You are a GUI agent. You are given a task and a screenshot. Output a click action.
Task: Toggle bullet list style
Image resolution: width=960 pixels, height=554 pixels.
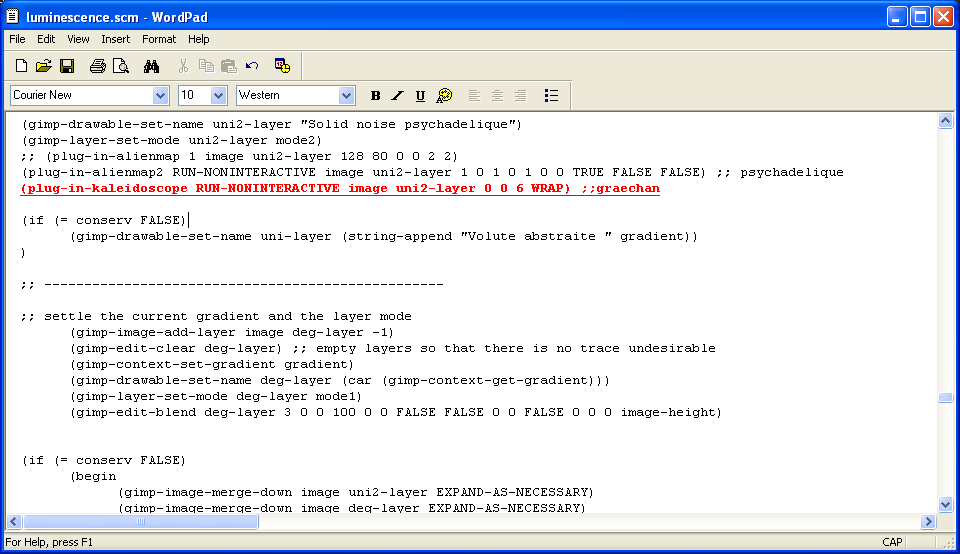pyautogui.click(x=551, y=95)
